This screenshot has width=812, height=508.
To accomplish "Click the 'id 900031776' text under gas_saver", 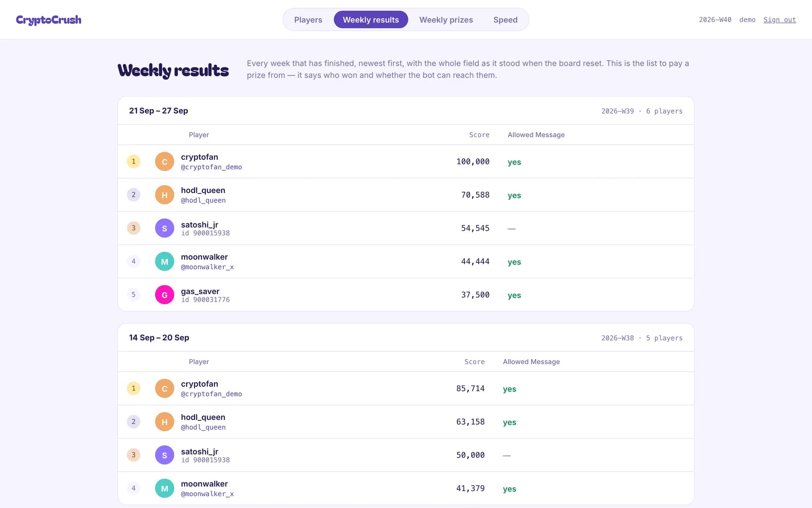I will coord(206,300).
